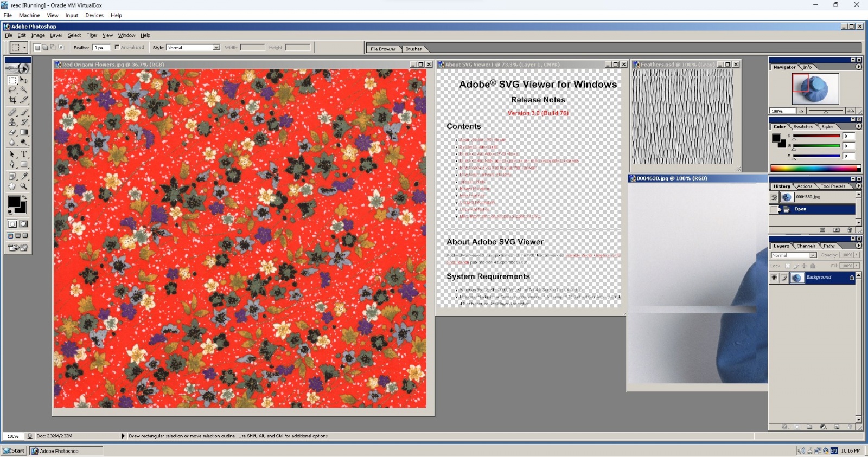This screenshot has width=868, height=457.
Task: Choose Add to selection mode
Action: coord(45,47)
